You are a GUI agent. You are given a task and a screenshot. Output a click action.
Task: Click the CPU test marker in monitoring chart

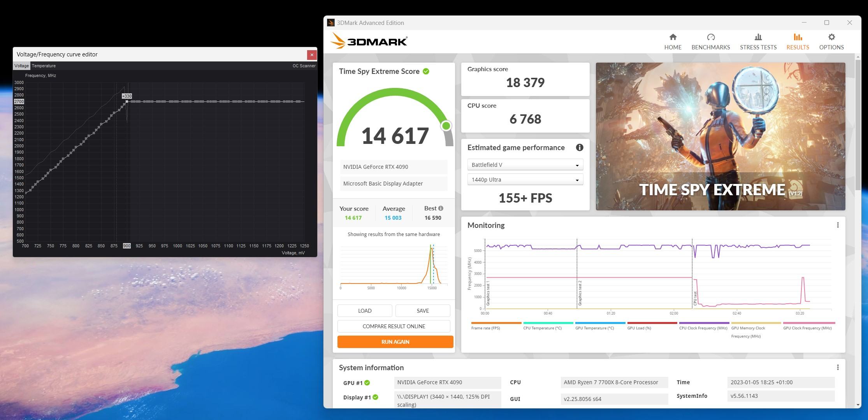click(x=695, y=298)
